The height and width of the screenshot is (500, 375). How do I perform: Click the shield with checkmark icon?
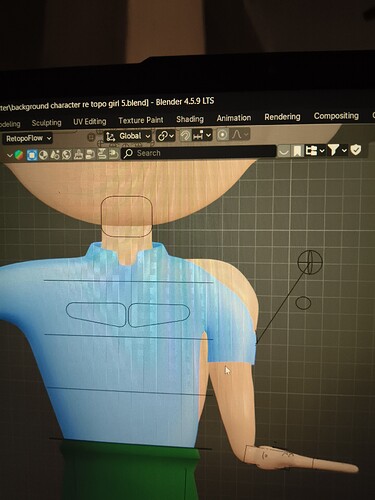pos(356,150)
